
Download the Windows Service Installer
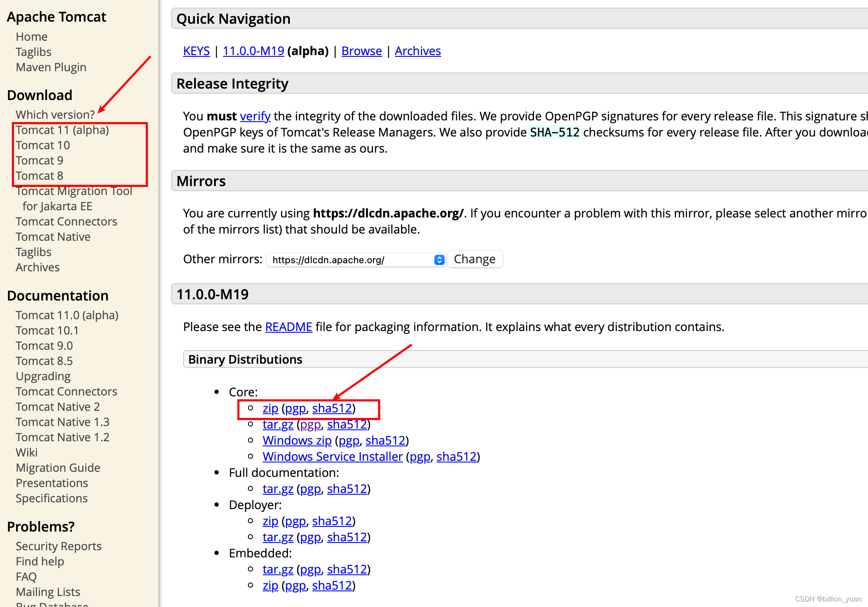click(332, 457)
